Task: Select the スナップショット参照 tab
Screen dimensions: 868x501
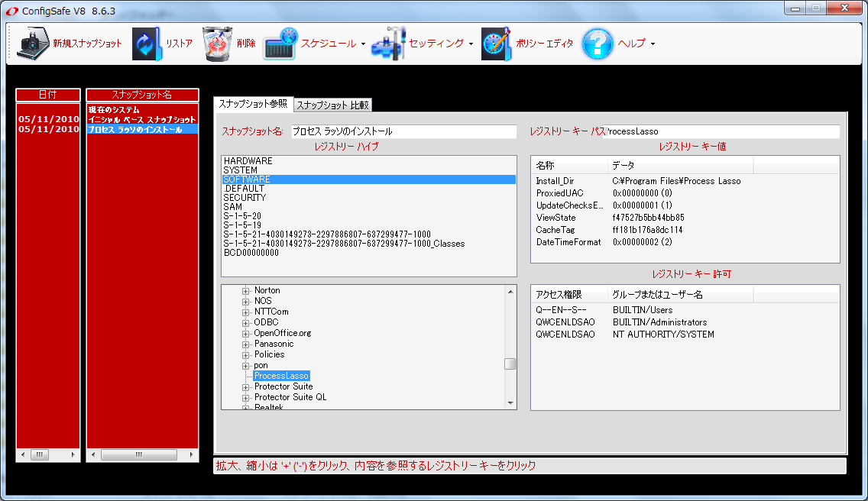Action: (252, 104)
